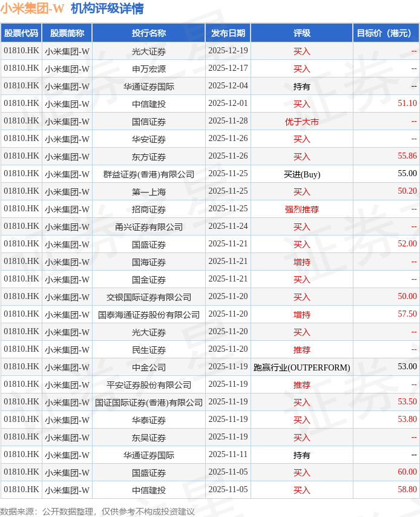
Task: Select the 国信证券 cell
Action: 149,122
